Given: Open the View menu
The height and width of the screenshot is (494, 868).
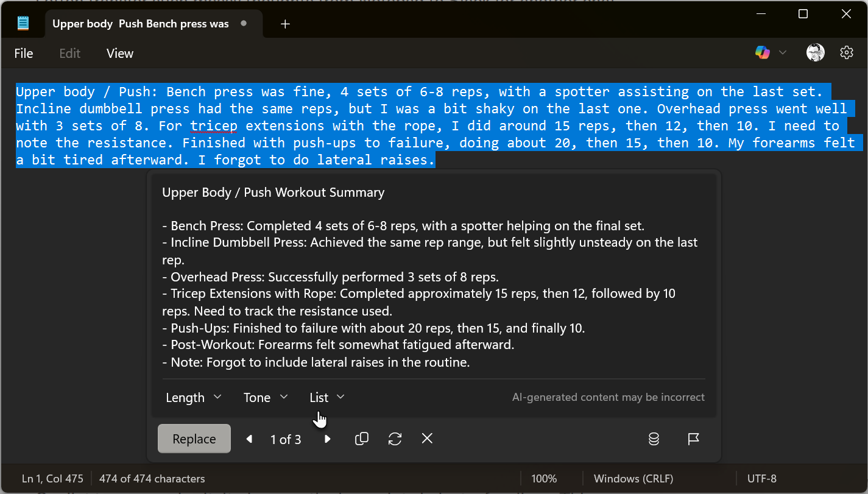Looking at the screenshot, I should coord(120,54).
